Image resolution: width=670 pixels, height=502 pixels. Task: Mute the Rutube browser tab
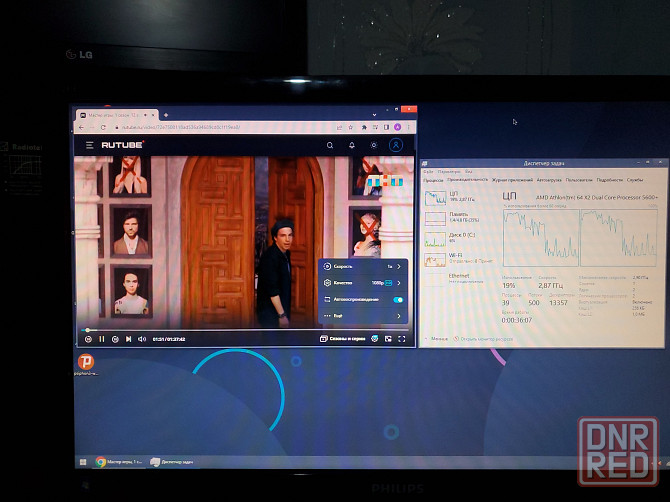(x=145, y=115)
